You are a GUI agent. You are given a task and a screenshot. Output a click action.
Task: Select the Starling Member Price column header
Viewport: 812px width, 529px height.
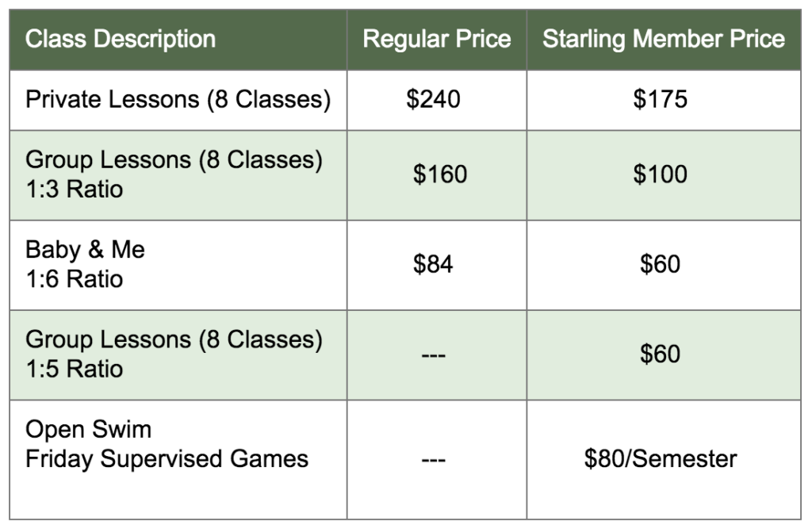[x=664, y=40]
